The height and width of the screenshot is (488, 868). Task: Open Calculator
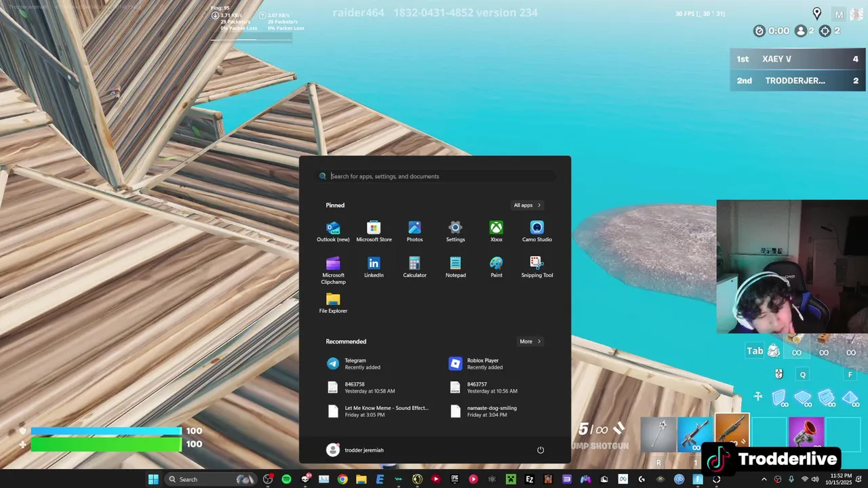pyautogui.click(x=414, y=267)
